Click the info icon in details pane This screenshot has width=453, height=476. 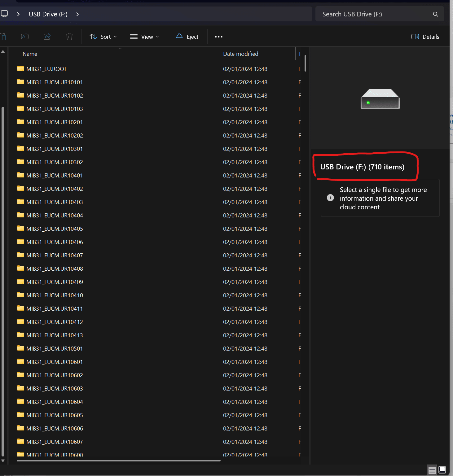pos(331,198)
